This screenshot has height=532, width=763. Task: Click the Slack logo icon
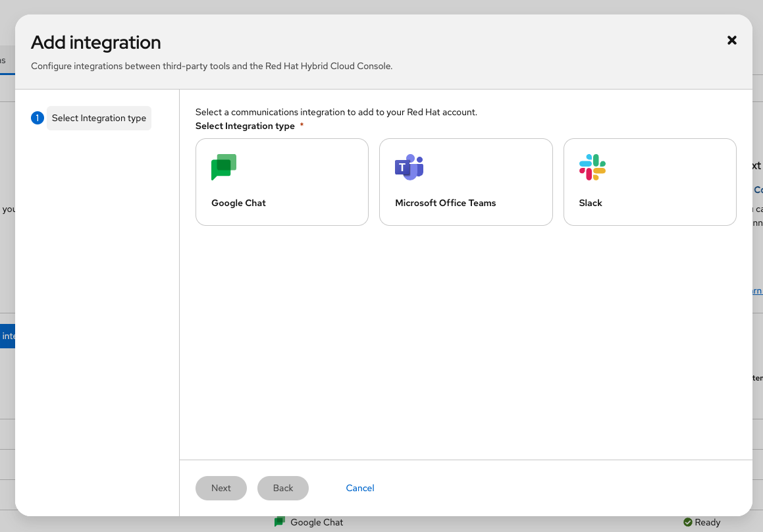coord(592,167)
